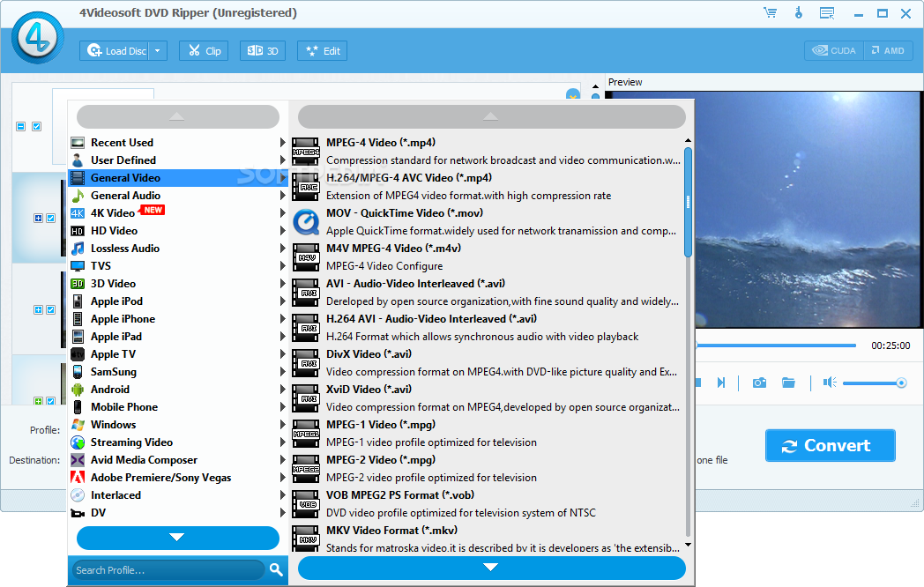Open the SamSung profile category
This screenshot has height=587, width=924.
point(178,372)
